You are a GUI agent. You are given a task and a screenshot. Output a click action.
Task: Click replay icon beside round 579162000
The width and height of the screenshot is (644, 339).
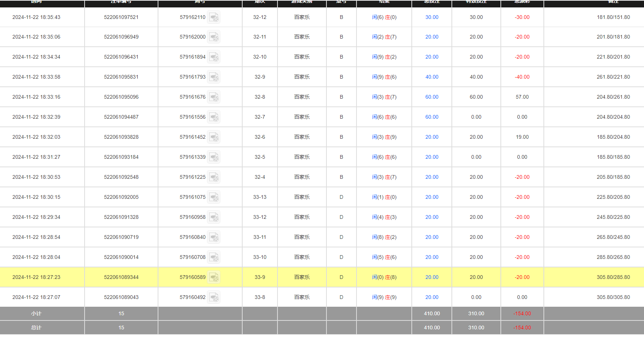click(x=214, y=37)
